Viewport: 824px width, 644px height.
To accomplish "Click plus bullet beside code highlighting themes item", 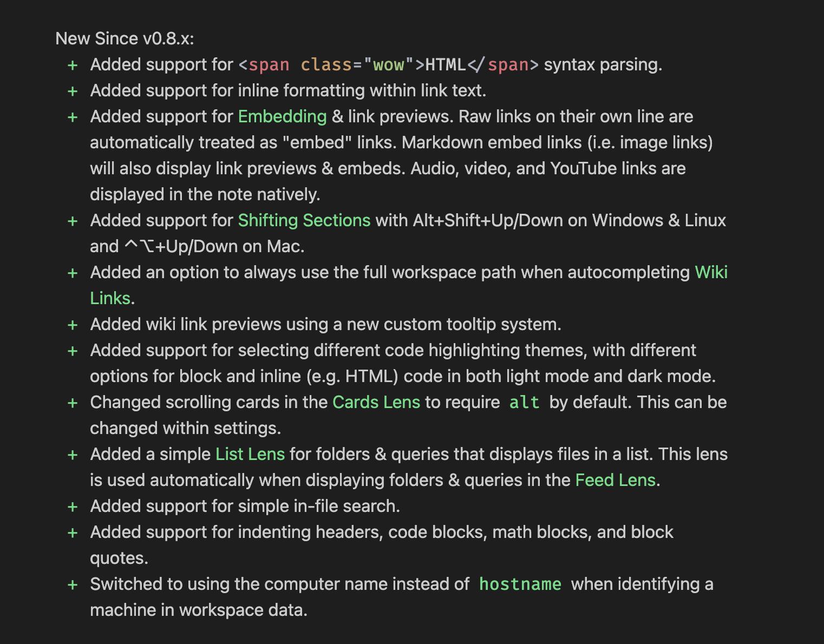I will click(73, 351).
